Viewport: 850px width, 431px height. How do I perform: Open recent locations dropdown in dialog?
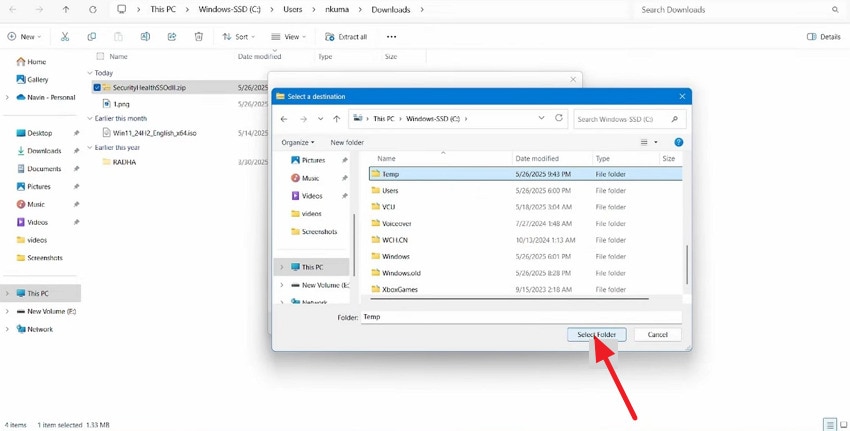(320, 119)
